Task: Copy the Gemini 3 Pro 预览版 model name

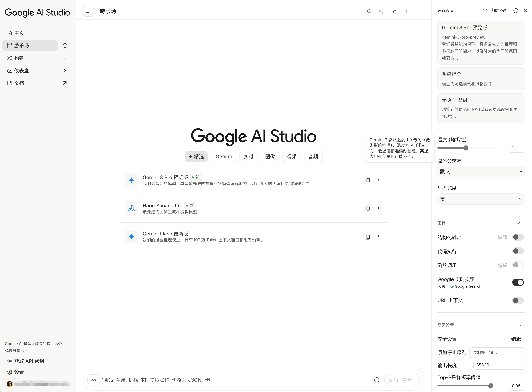Action: click(367, 181)
